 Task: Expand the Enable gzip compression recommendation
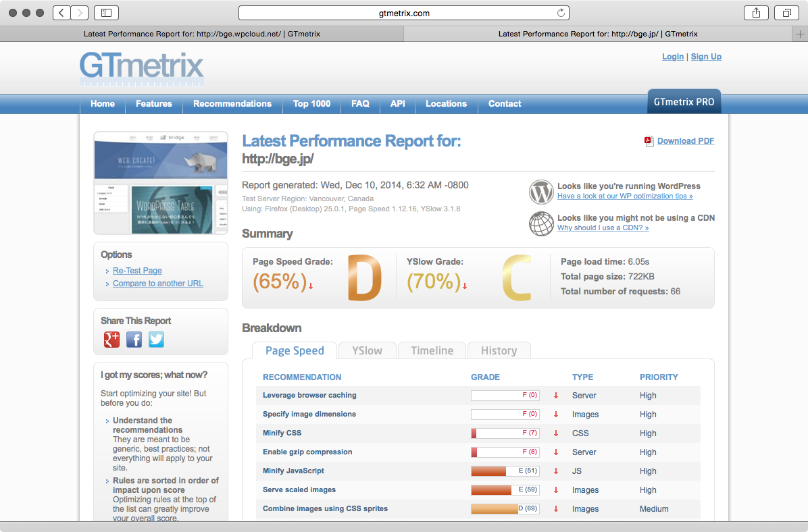[307, 452]
